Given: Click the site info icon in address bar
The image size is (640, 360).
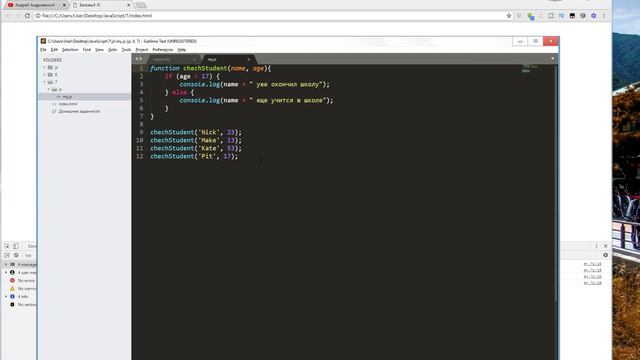Looking at the screenshot, I should 38,16.
